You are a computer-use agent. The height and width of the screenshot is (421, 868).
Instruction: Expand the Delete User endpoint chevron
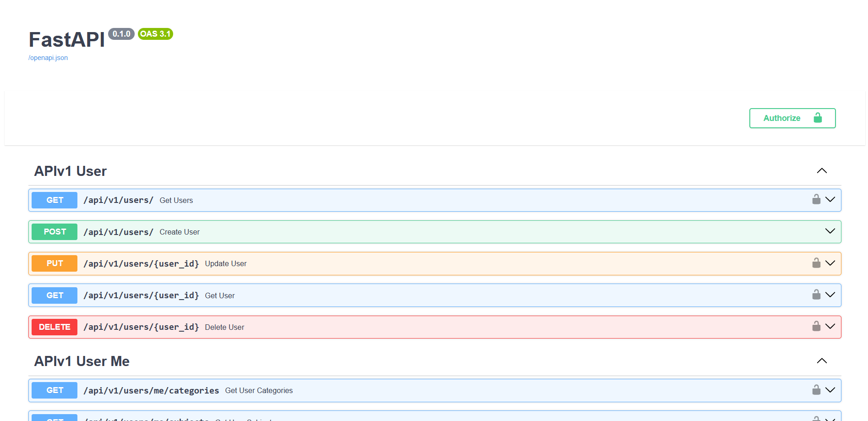(830, 326)
